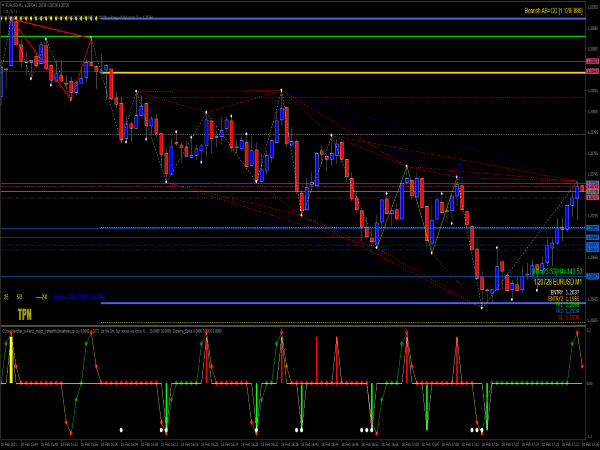Click the yellow '—24' value beside TPN
600x450 pixels.
coord(41,297)
